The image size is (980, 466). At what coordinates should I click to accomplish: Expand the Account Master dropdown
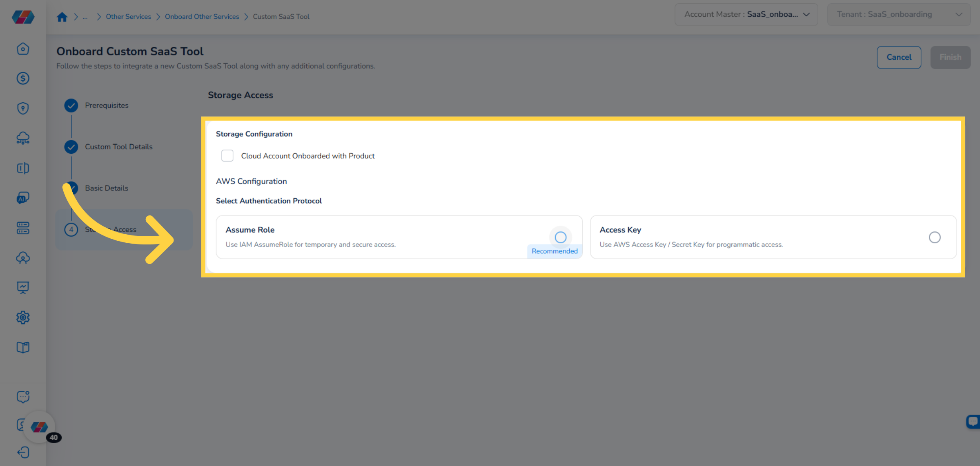tap(806, 14)
